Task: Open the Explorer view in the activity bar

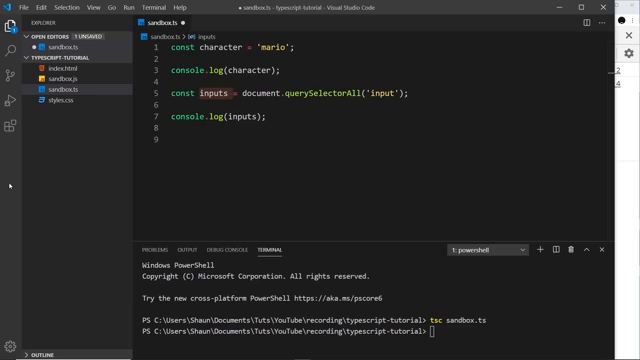Action: click(x=10, y=26)
